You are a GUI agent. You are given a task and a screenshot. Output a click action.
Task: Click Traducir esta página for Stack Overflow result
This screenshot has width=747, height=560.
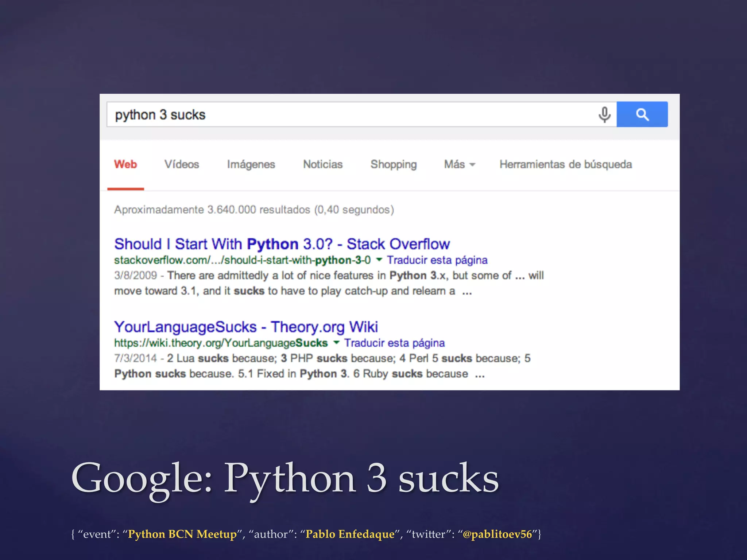click(437, 260)
